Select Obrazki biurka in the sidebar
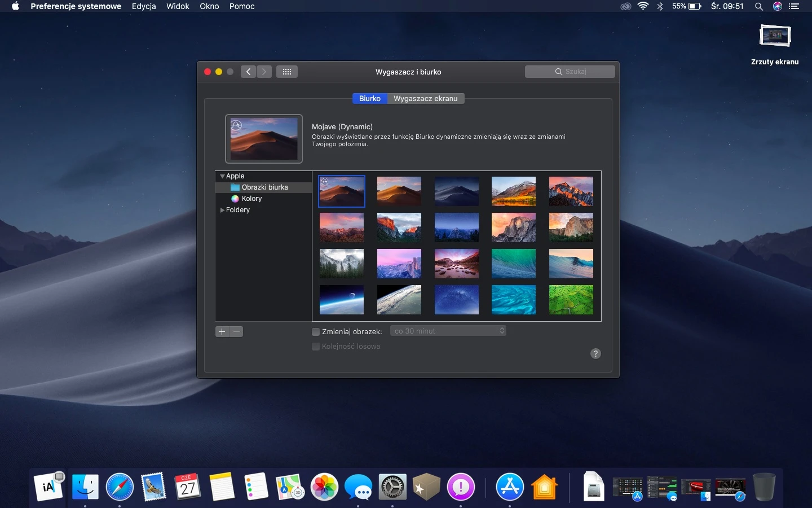This screenshot has height=508, width=812. (263, 187)
